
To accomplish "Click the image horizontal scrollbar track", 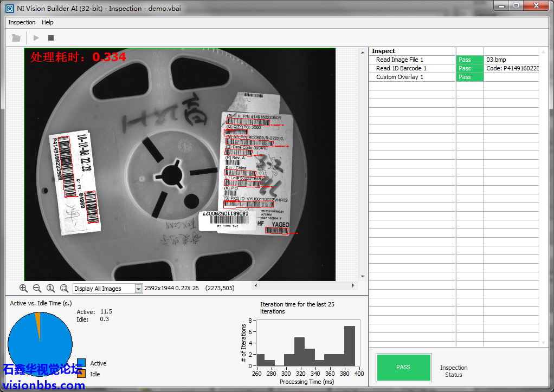I will click(304, 285).
